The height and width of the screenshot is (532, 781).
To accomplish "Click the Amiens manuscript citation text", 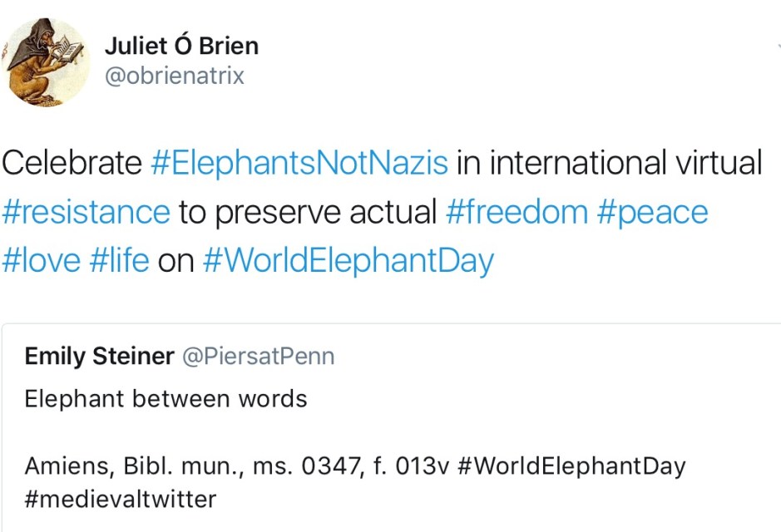I will pos(237,465).
